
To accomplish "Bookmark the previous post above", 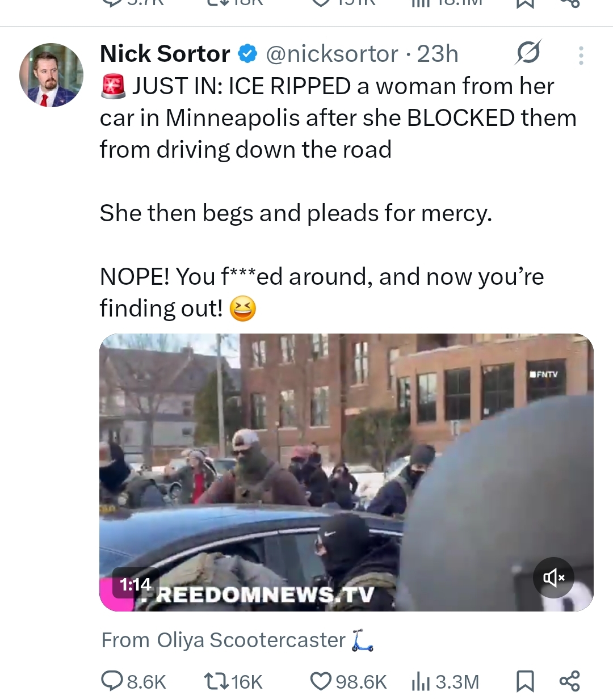I will [525, 4].
